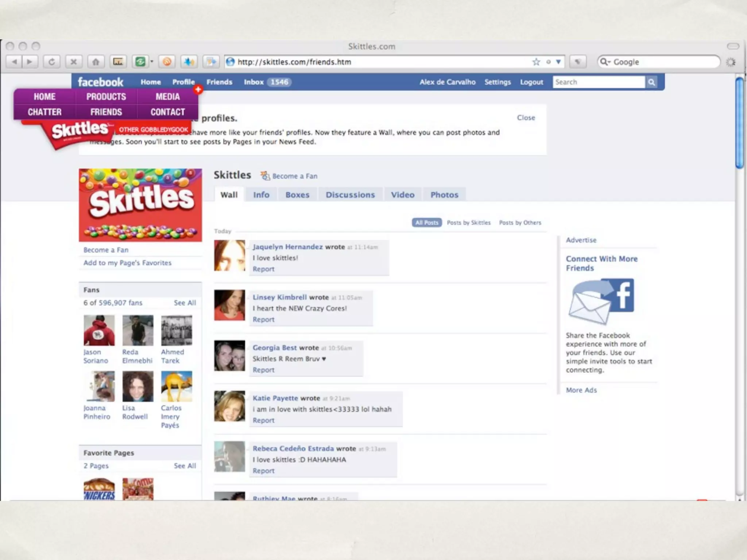This screenshot has width=747, height=560.
Task: Click Facebook Home in the blue bar
Action: coord(151,82)
